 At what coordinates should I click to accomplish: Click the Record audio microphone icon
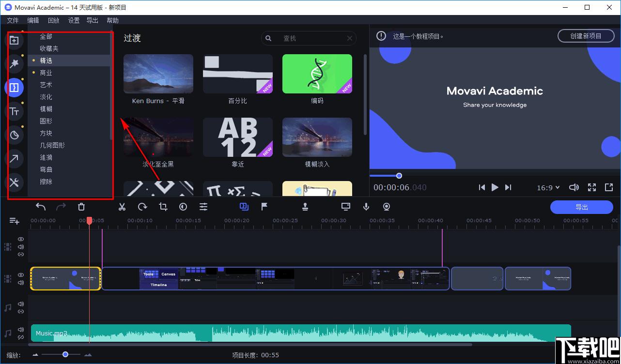(366, 207)
